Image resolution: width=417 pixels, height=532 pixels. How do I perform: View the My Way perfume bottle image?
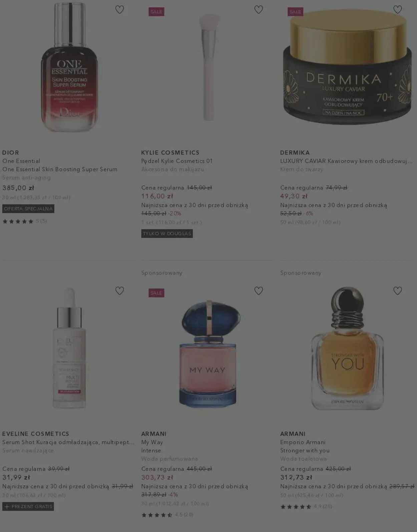pos(208,354)
